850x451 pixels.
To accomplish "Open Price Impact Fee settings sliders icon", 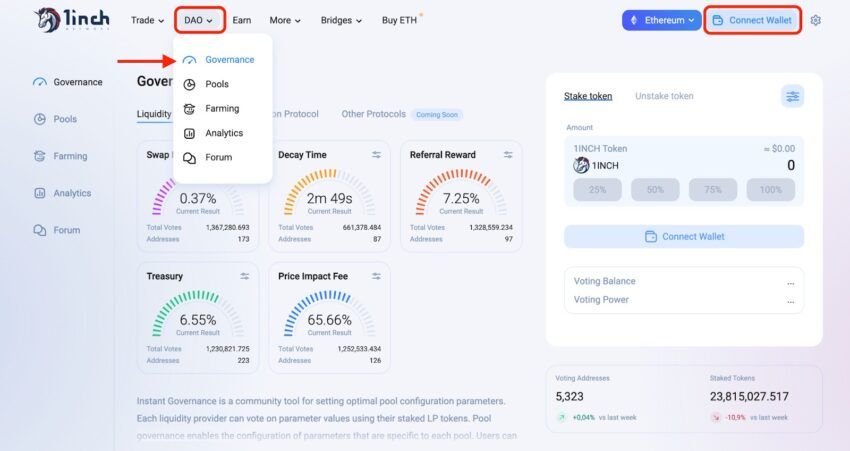I will coord(376,276).
